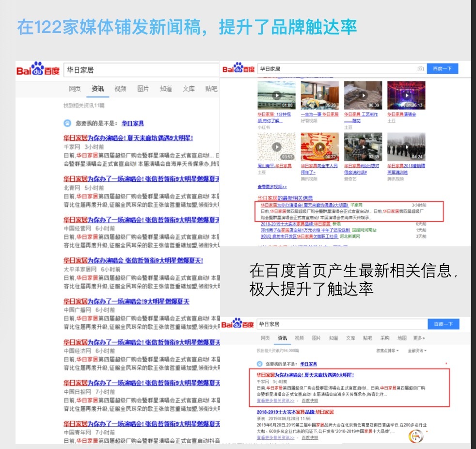Click the Baidu logo in the left search page
This screenshot has height=449, width=476.
[38, 69]
